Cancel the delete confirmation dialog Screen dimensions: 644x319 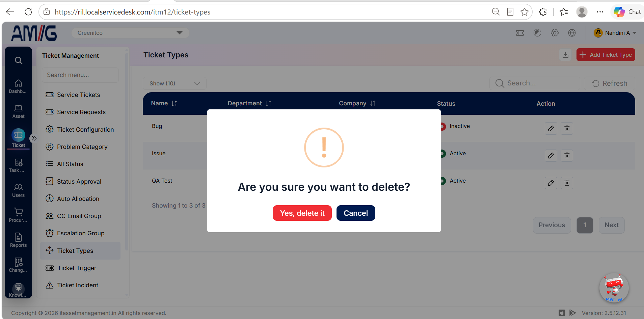click(356, 213)
